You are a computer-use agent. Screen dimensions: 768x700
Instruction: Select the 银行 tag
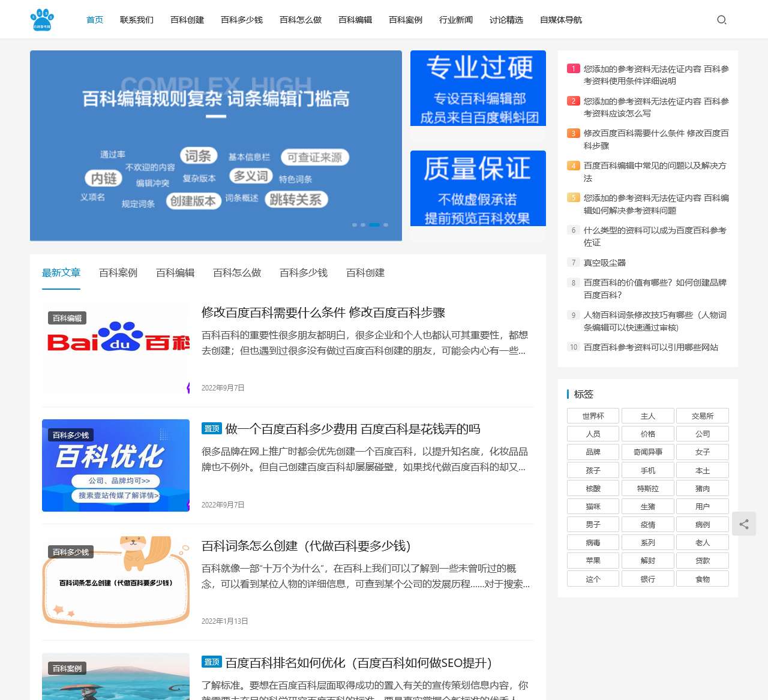648,579
